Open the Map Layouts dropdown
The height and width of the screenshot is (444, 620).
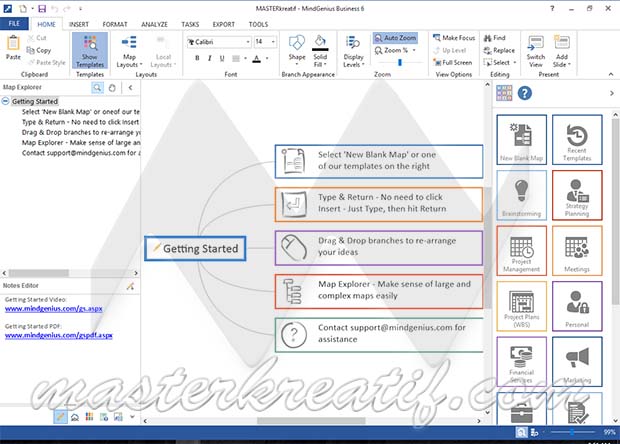coord(129,51)
